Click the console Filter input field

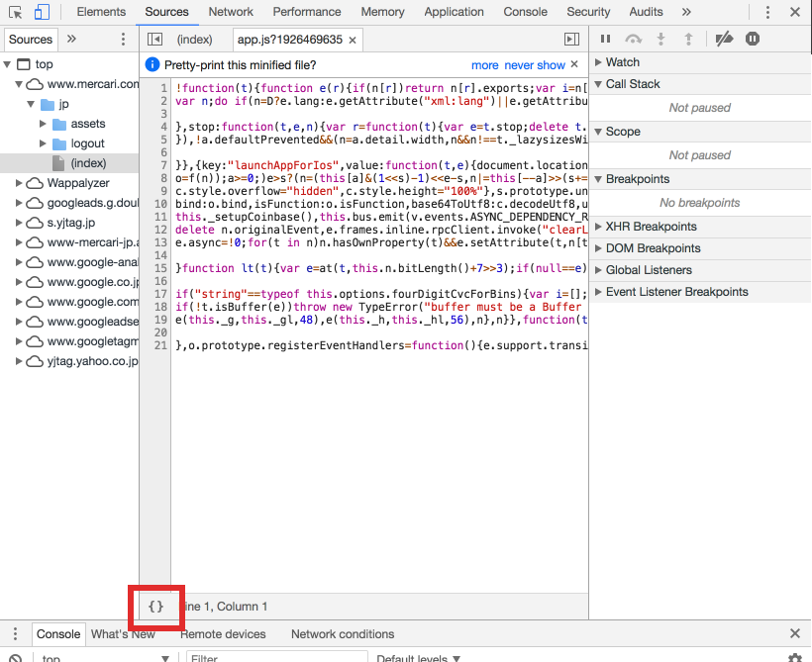(x=277, y=657)
